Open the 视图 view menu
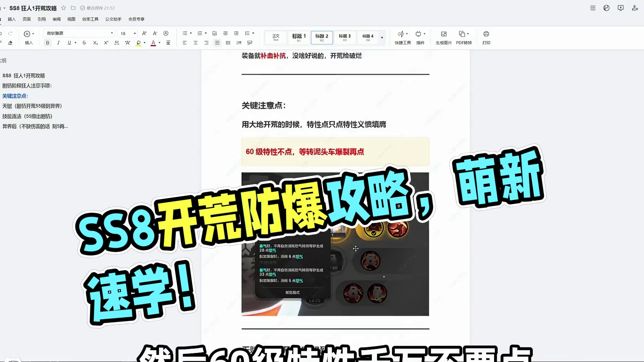The width and height of the screenshot is (644, 362). (x=71, y=19)
